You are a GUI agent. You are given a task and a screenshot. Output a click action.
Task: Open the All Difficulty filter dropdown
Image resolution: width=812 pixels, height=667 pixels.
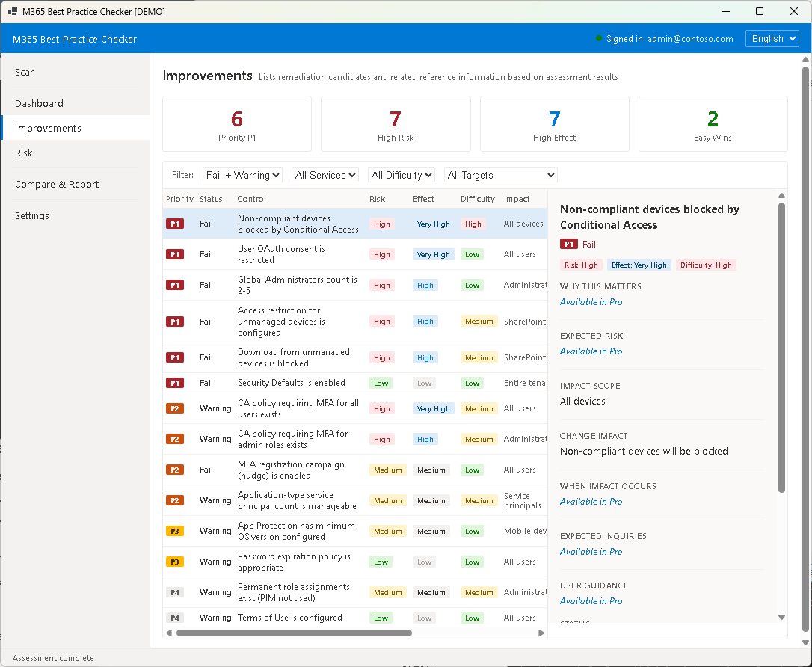click(x=402, y=175)
